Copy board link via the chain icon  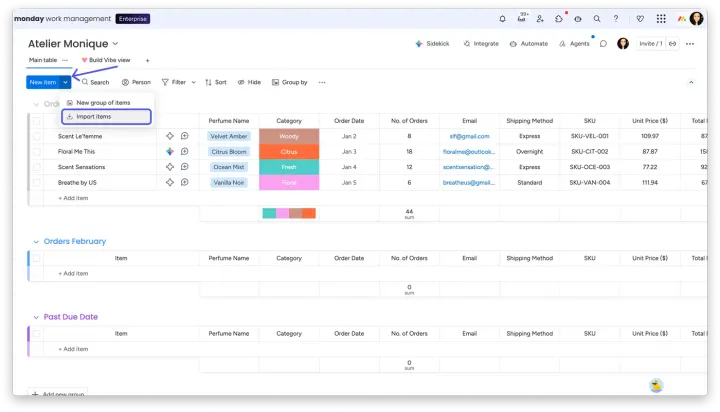pos(672,44)
